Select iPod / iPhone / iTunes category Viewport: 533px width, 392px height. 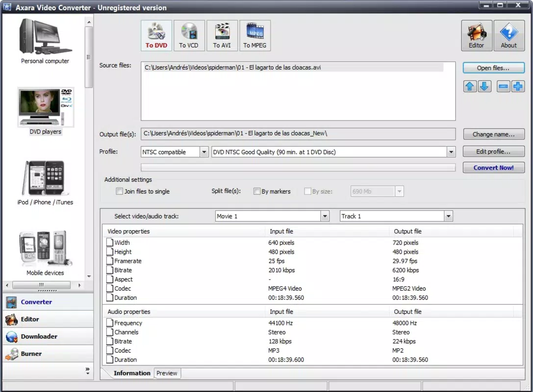pyautogui.click(x=45, y=183)
